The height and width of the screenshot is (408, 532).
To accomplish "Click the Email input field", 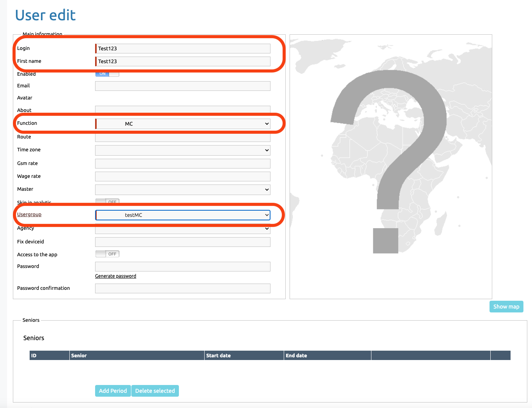I will tap(182, 86).
